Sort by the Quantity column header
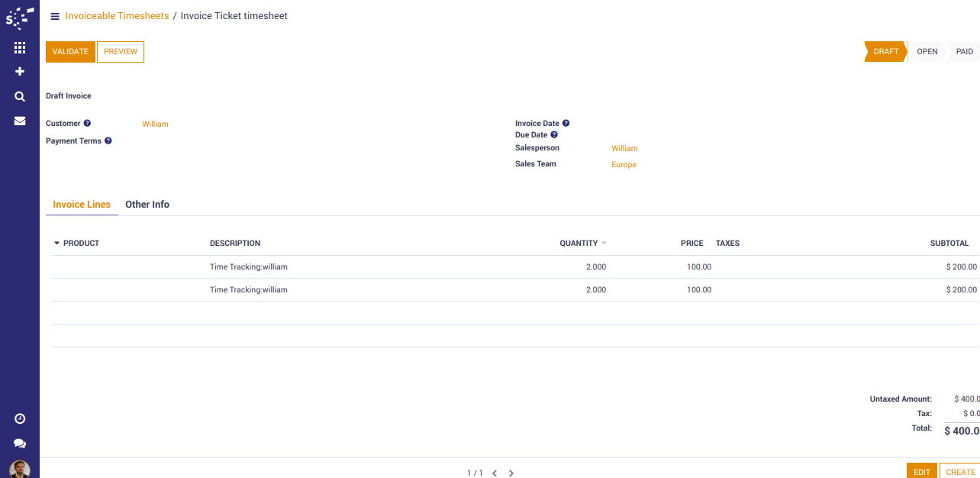This screenshot has height=478, width=980. pos(579,243)
